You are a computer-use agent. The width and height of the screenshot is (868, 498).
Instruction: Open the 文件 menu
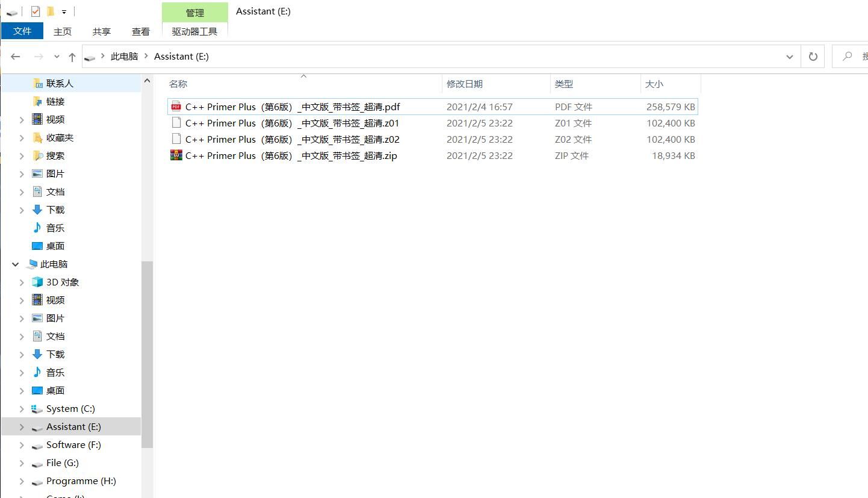[22, 31]
